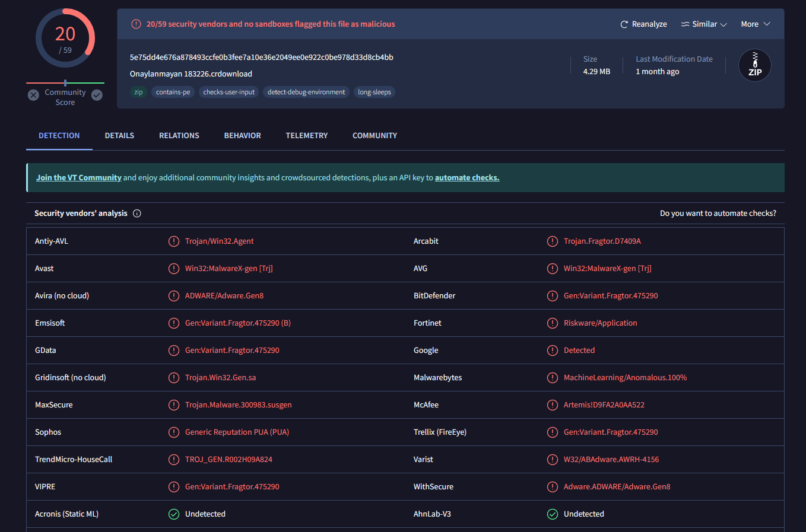Click the Similar search icon
The height and width of the screenshot is (532, 806).
tap(685, 24)
